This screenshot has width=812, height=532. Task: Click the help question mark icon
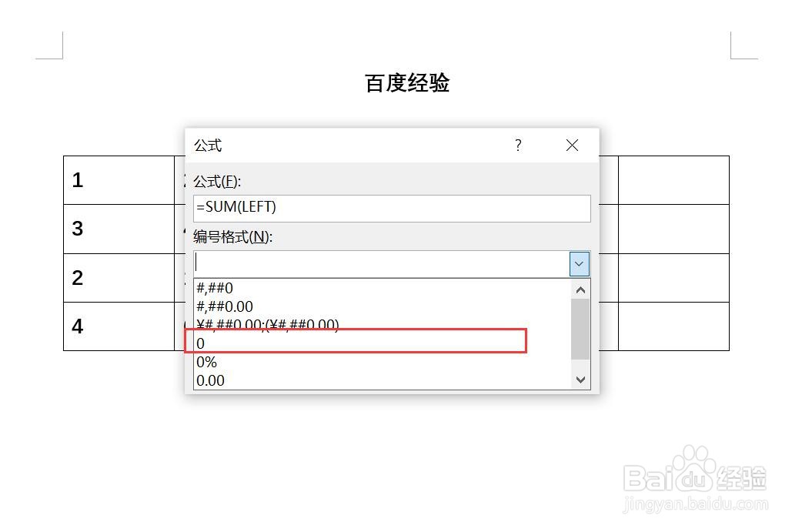tap(518, 145)
